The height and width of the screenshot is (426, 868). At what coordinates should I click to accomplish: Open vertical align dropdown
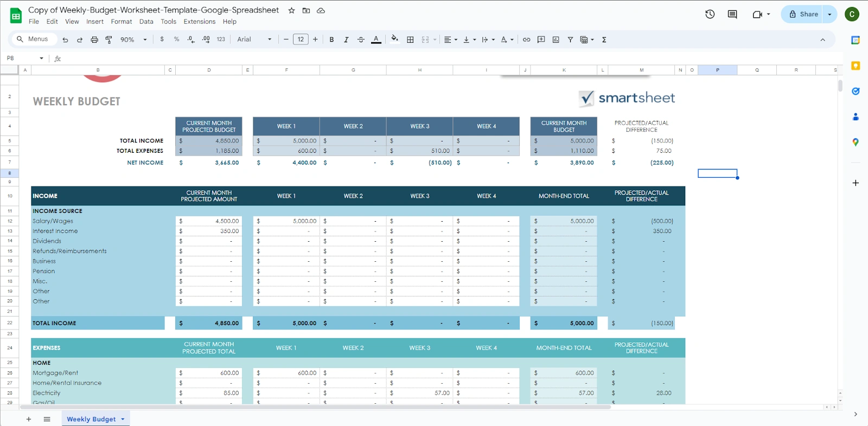click(x=470, y=40)
